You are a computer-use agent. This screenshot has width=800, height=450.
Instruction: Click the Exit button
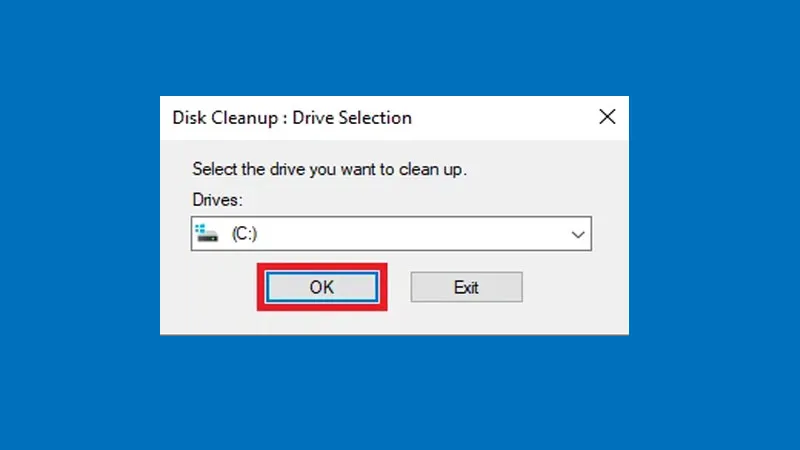[466, 287]
